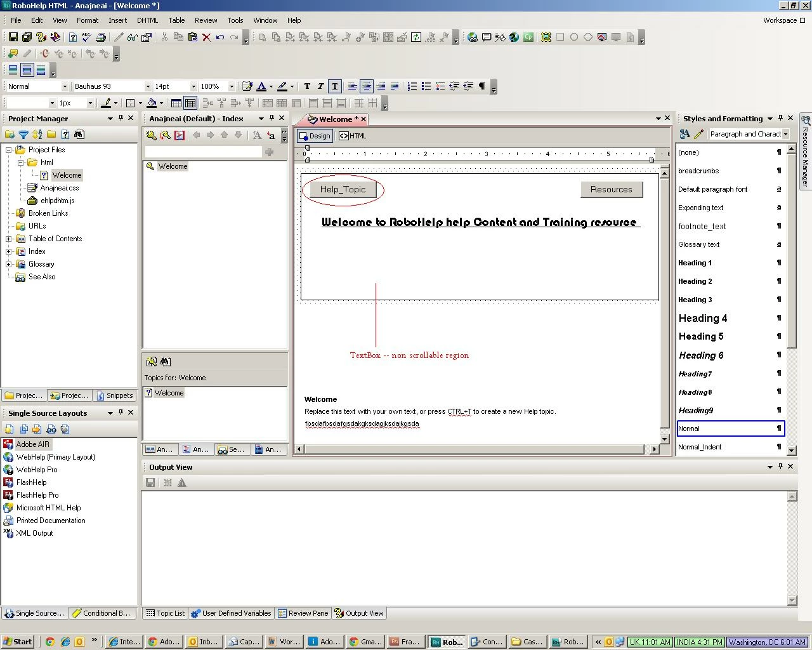Click the insert table icon
The width and height of the screenshot is (812, 650).
click(176, 103)
